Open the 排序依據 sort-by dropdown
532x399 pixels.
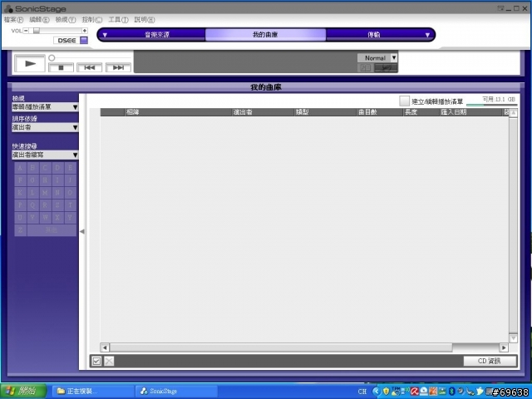pyautogui.click(x=45, y=127)
